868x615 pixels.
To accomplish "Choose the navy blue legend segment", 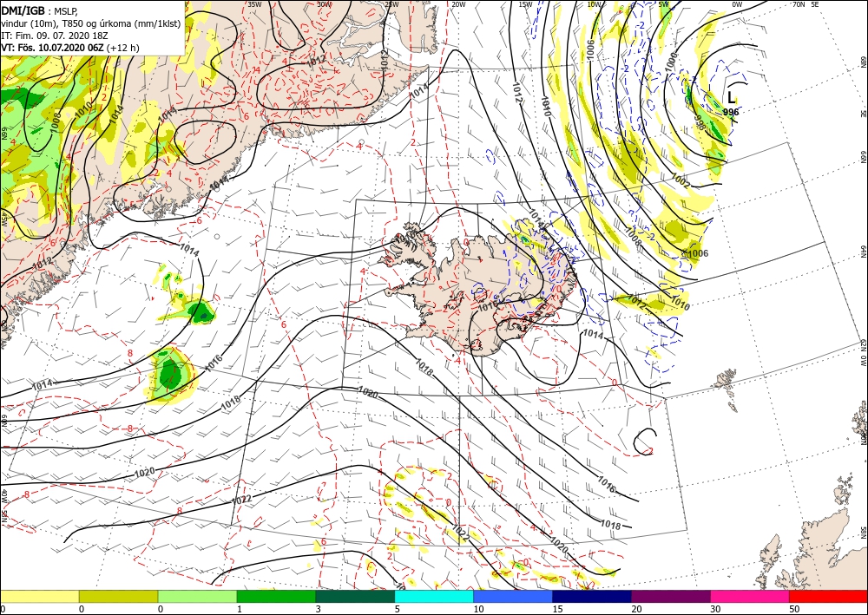I will coord(592,596).
